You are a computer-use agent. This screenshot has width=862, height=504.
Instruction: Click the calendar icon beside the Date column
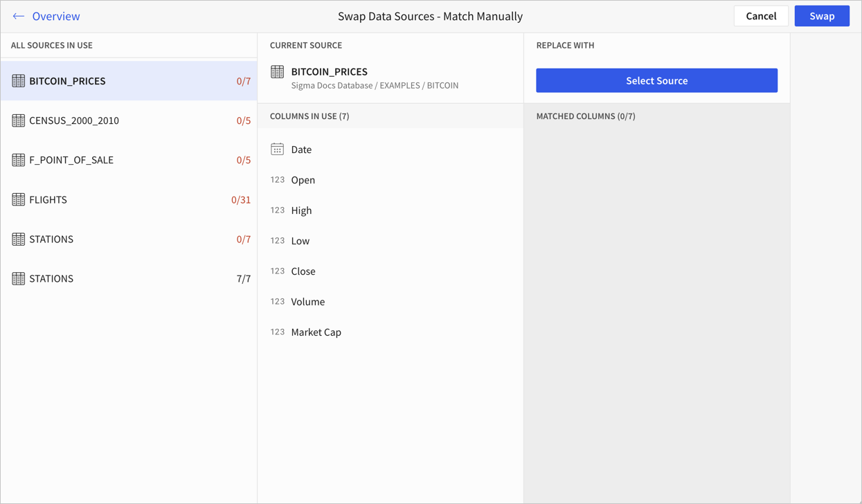(x=277, y=149)
